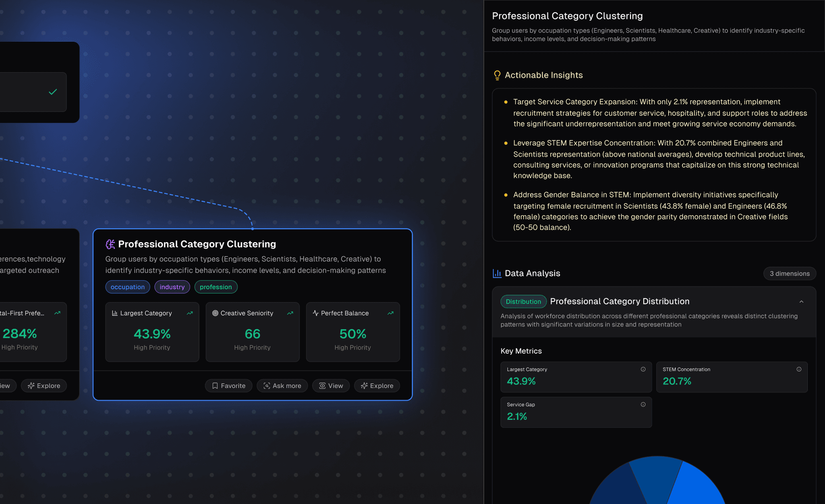Toggle the profession tag filter
The image size is (825, 504).
point(216,287)
